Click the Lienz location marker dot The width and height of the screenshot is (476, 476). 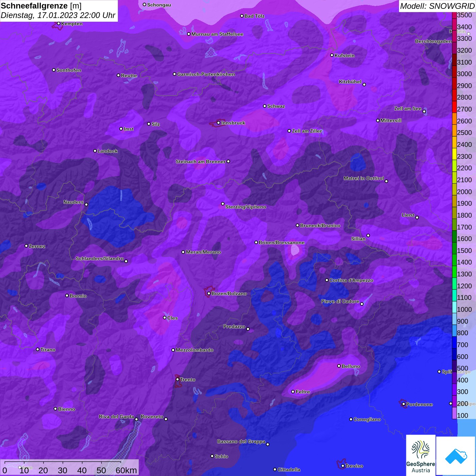pos(417,217)
